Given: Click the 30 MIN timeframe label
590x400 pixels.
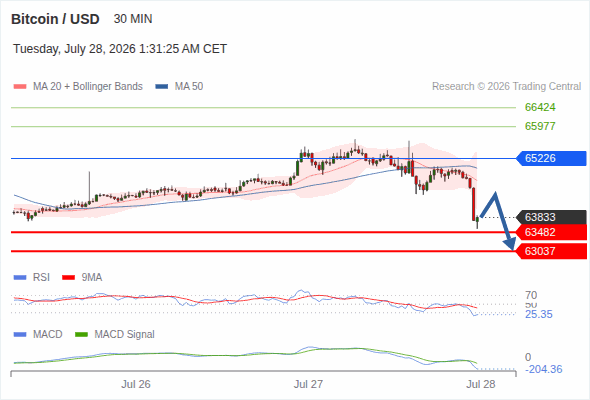Looking at the screenshot, I should click(x=133, y=19).
